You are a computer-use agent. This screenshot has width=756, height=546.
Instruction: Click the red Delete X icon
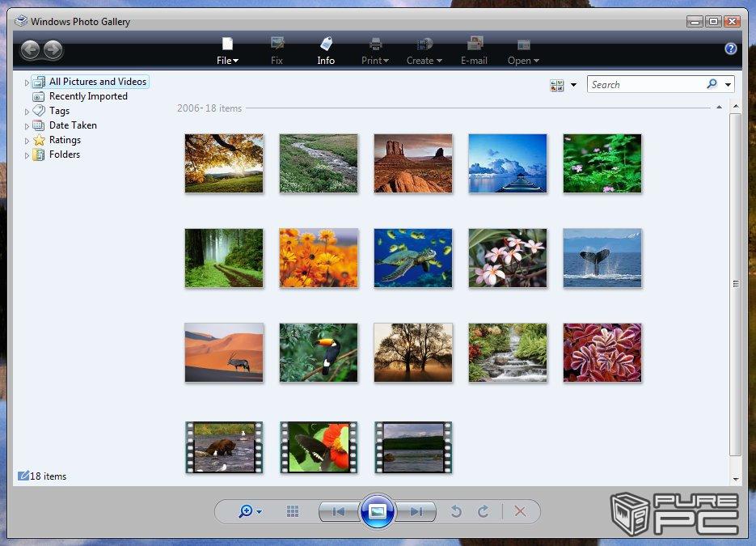520,511
